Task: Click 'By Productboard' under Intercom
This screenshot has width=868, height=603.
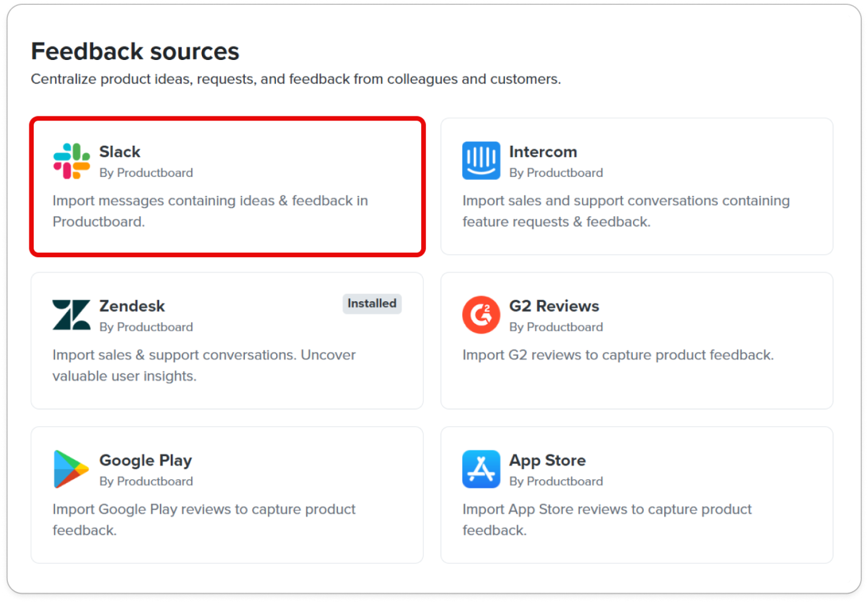Action: pyautogui.click(x=556, y=173)
